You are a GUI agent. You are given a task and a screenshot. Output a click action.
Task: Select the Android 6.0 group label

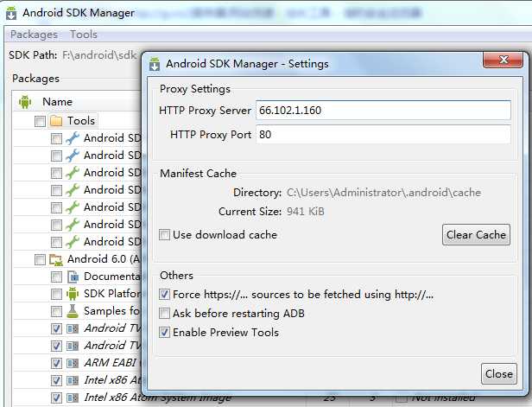[x=104, y=259]
